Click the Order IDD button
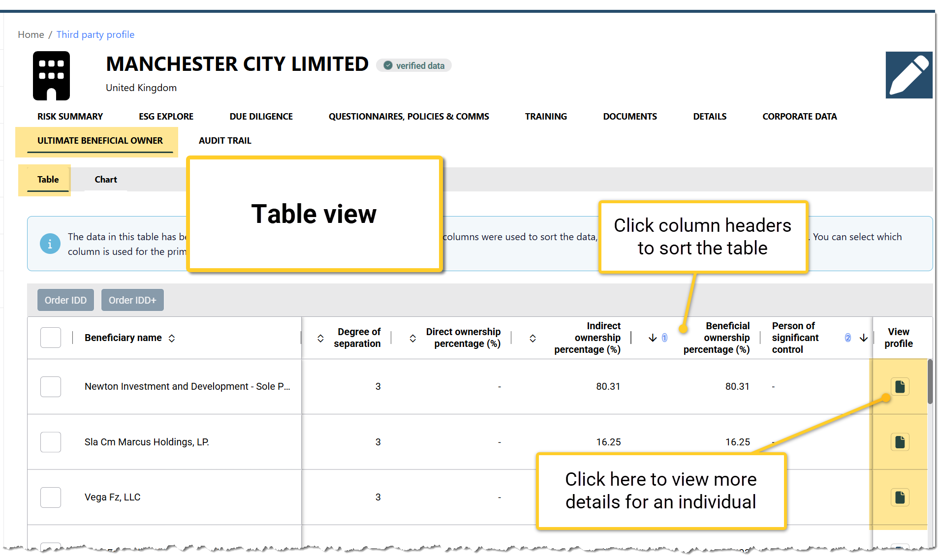This screenshot has height=560, width=940. [x=65, y=300]
